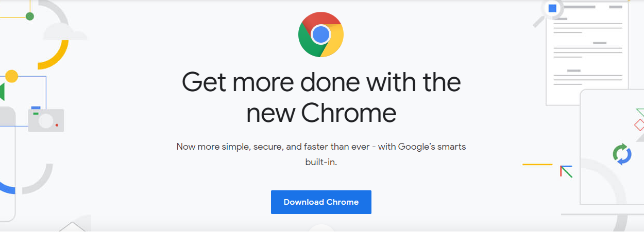Click the Download Chrome button

coord(321,202)
